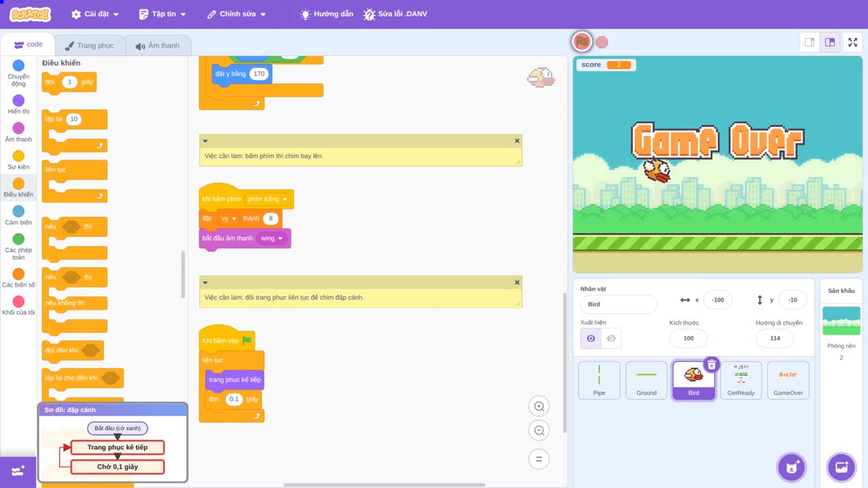Click the green flag to start the game

tap(582, 42)
